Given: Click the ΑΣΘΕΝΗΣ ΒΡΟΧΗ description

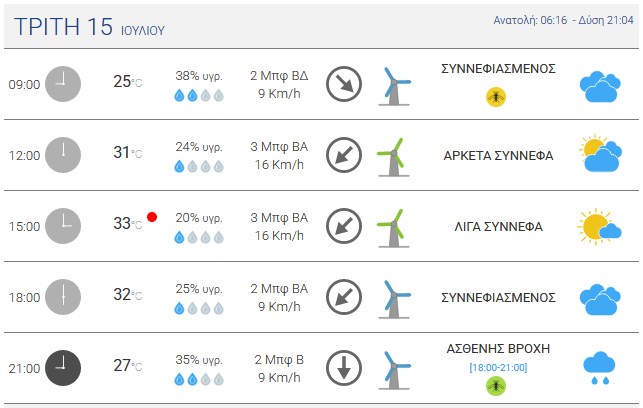Looking at the screenshot, I should click(498, 349).
